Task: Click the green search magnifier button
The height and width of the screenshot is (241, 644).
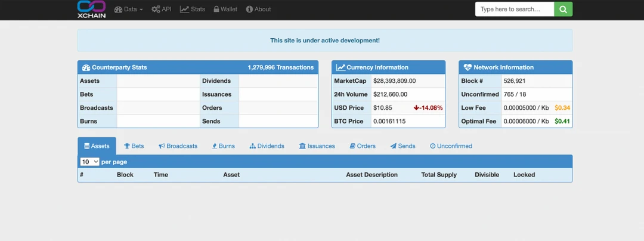Action: (x=563, y=9)
